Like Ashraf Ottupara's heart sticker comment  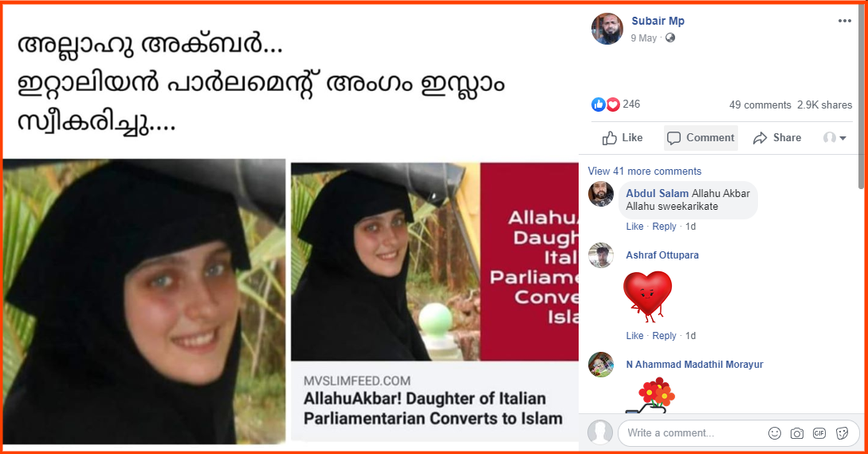pos(634,335)
